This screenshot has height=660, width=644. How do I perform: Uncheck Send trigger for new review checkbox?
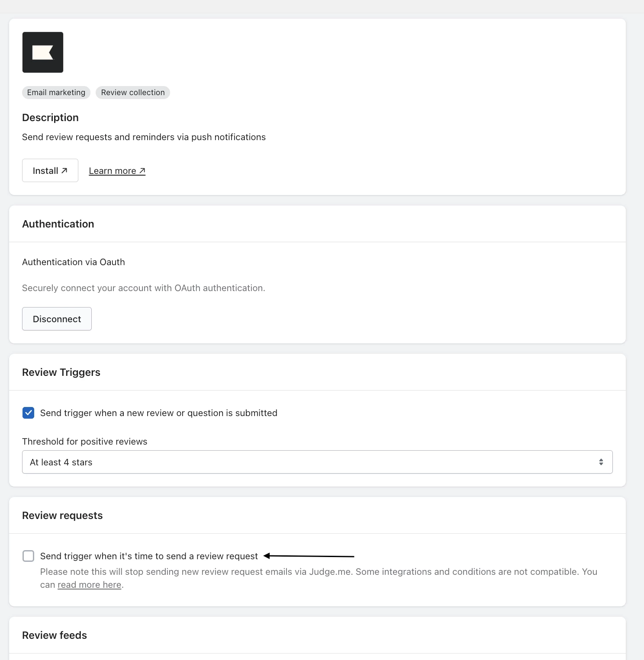(x=29, y=413)
